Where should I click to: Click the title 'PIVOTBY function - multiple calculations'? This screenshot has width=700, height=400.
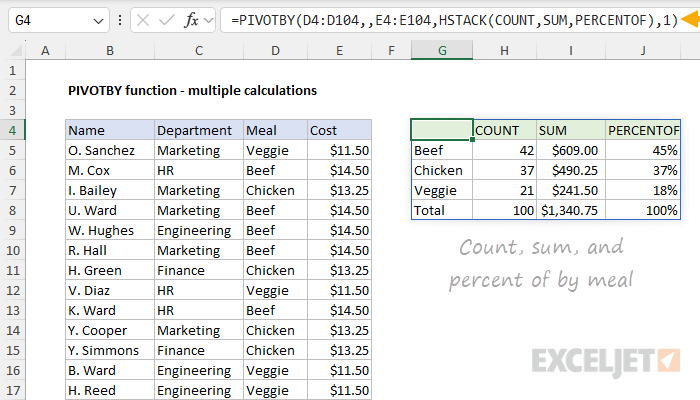pyautogui.click(x=192, y=91)
